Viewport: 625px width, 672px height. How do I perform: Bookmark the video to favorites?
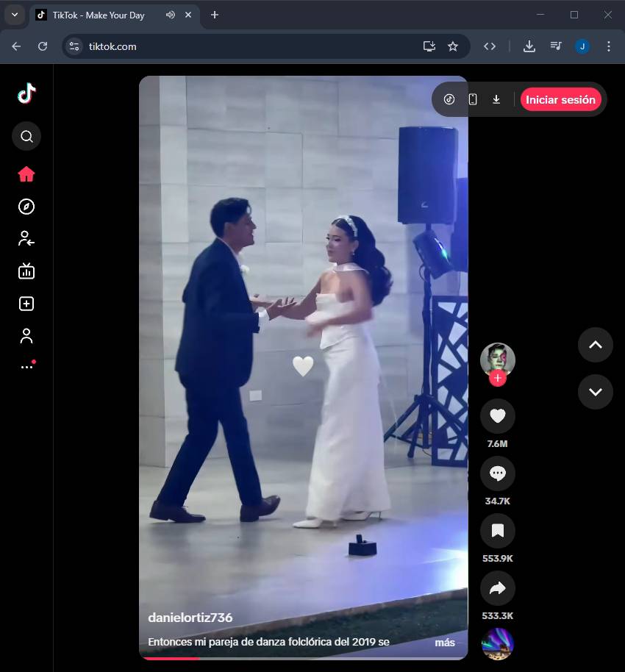(498, 531)
